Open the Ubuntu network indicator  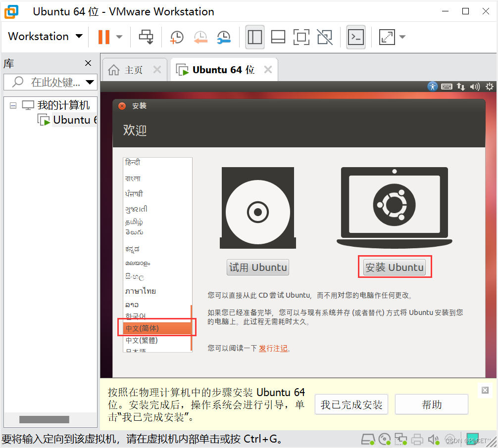[461, 87]
